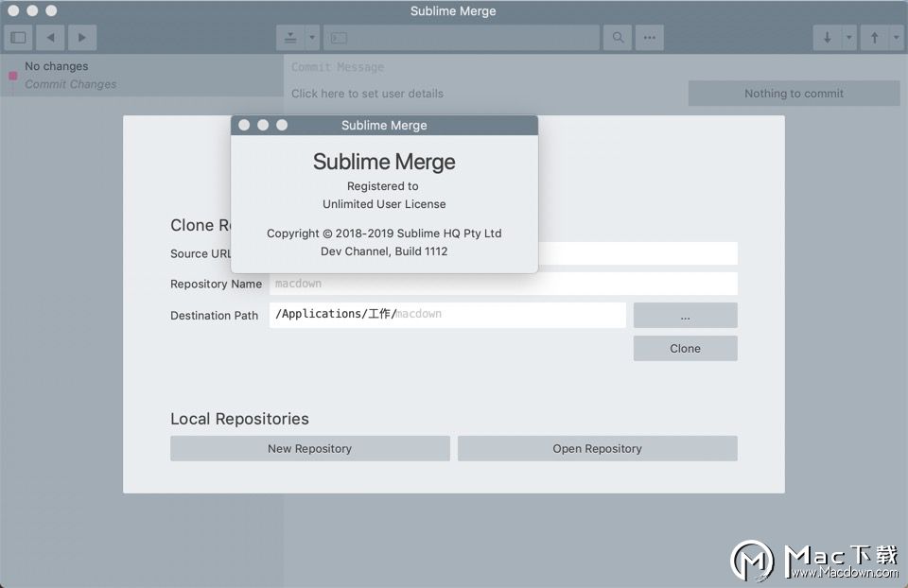Screen dimensions: 908x588
Task: Click the Nothing to commit button
Action: click(794, 94)
